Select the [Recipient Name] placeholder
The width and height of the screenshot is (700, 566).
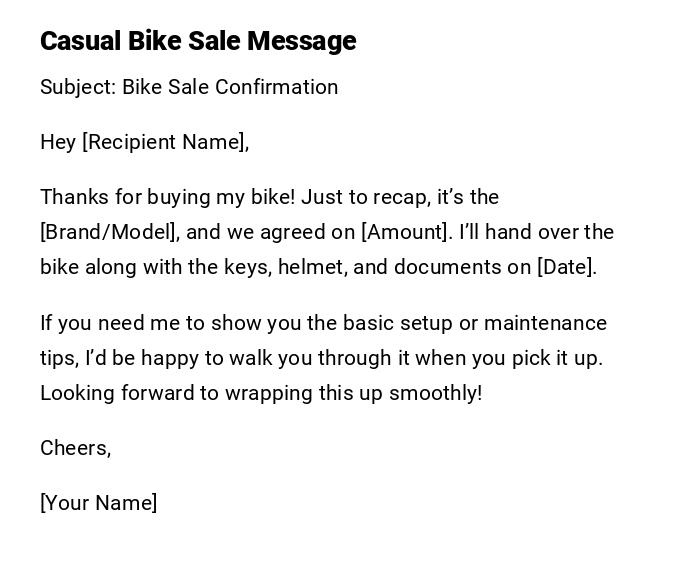click(x=164, y=142)
